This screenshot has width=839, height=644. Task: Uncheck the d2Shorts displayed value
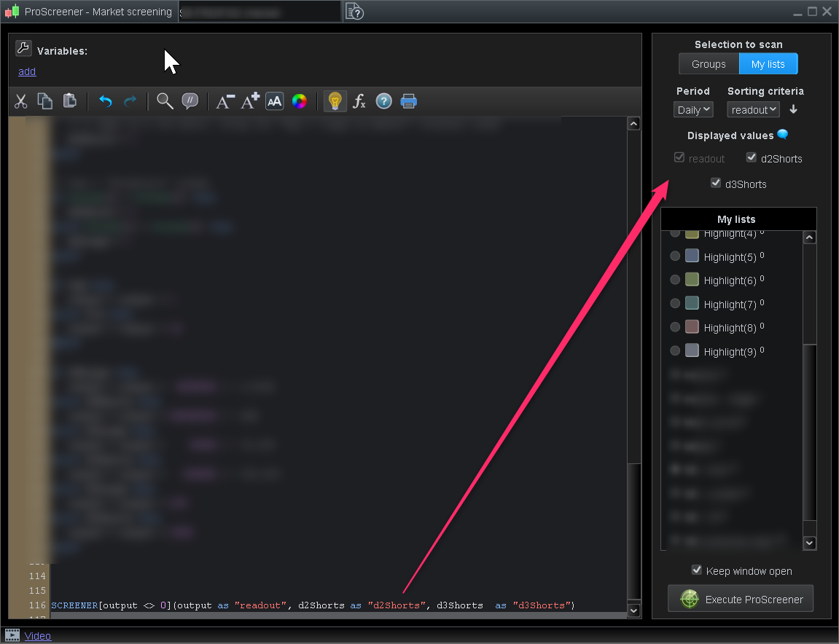(x=752, y=157)
